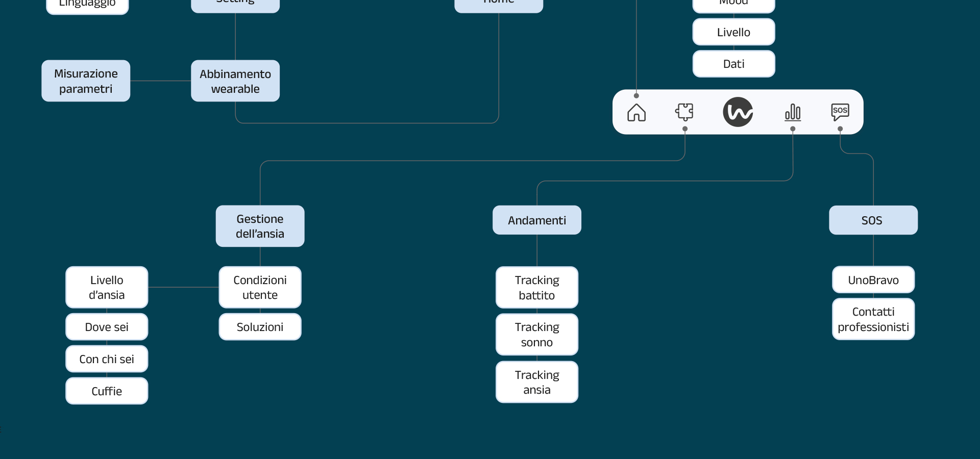Open Contatti professionisti item

[873, 319]
